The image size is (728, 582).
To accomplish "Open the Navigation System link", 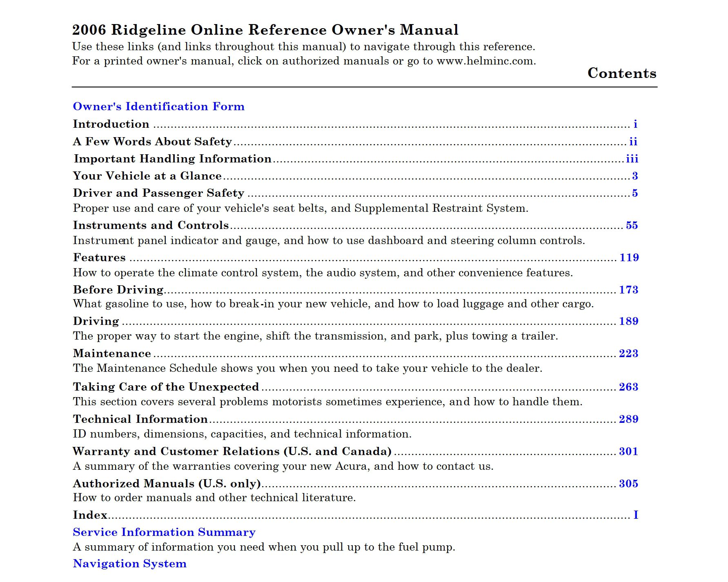I will 130,564.
